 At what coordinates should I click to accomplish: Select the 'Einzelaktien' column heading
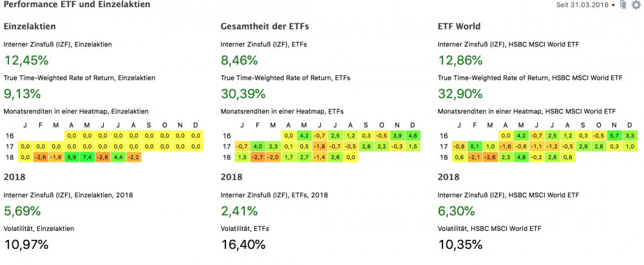coord(30,26)
